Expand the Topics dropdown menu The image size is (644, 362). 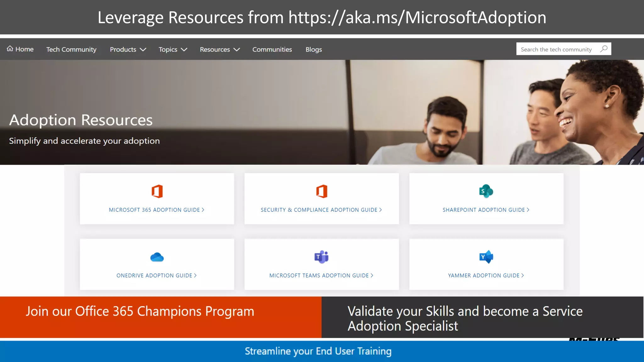pyautogui.click(x=173, y=49)
